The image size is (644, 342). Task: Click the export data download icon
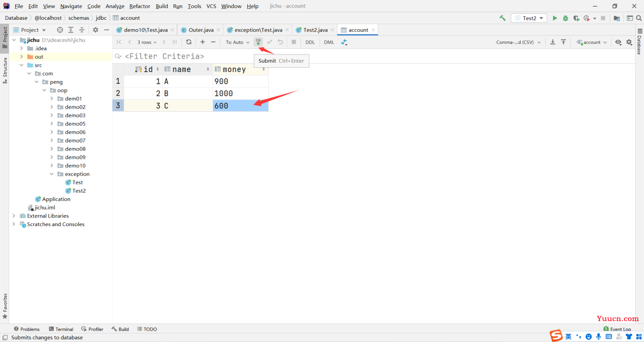pos(553,42)
